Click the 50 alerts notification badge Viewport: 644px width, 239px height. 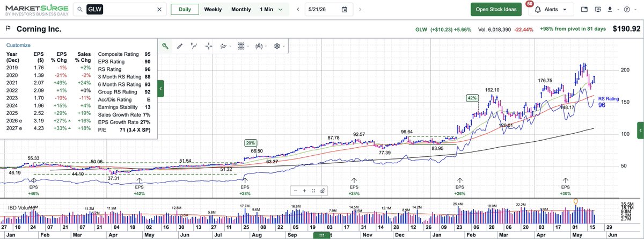click(x=530, y=4)
